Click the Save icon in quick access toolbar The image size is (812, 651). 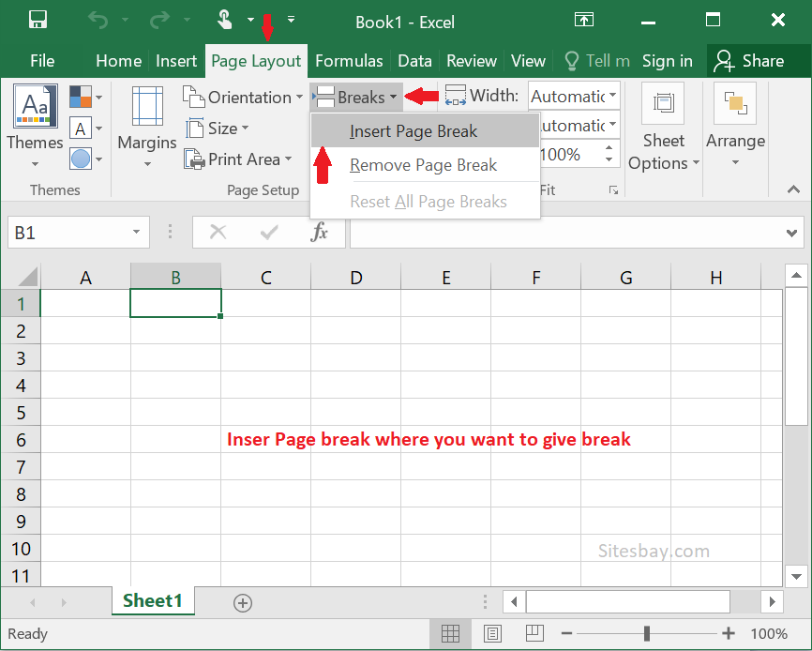pyautogui.click(x=38, y=21)
